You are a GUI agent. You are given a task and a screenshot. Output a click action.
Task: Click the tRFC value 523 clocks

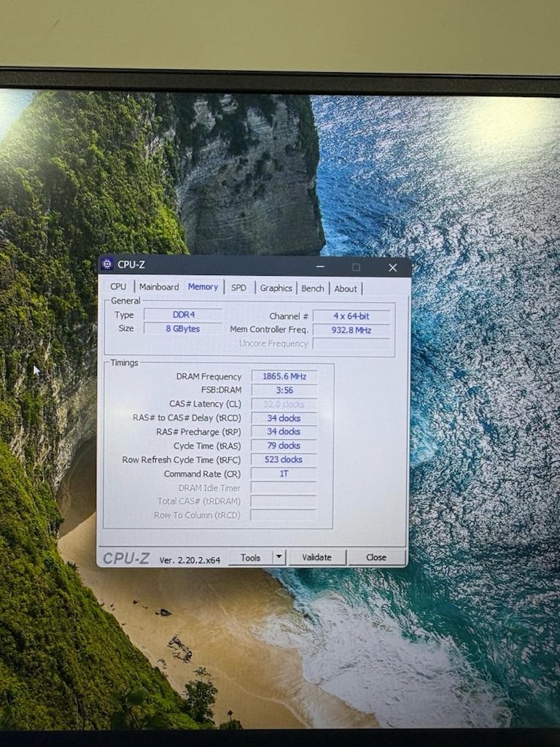pyautogui.click(x=284, y=460)
